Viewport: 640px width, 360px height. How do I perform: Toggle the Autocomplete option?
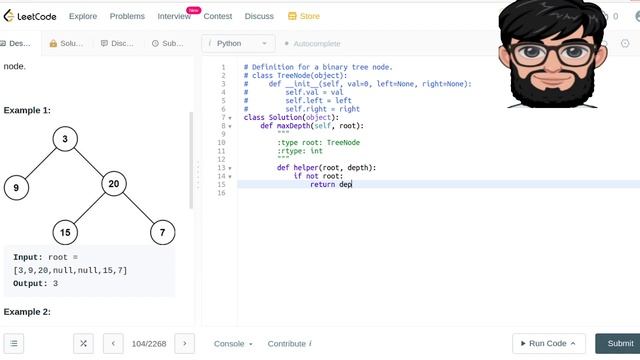pos(313,44)
